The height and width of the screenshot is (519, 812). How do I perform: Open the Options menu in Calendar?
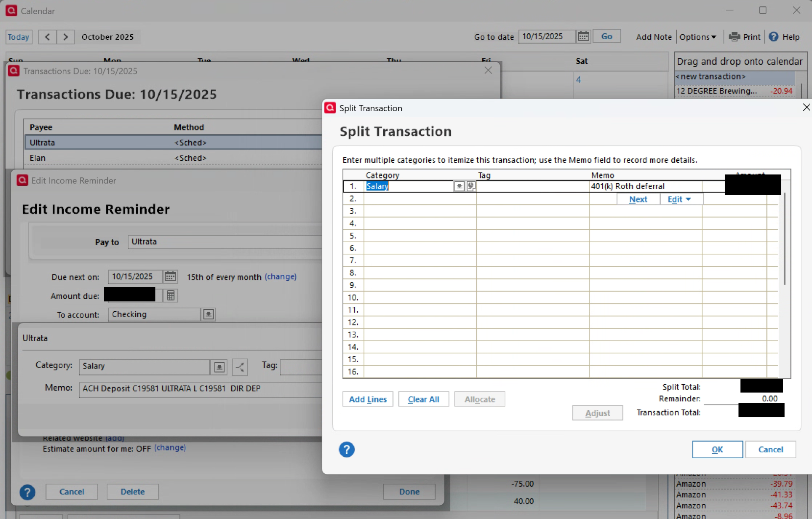pos(698,37)
